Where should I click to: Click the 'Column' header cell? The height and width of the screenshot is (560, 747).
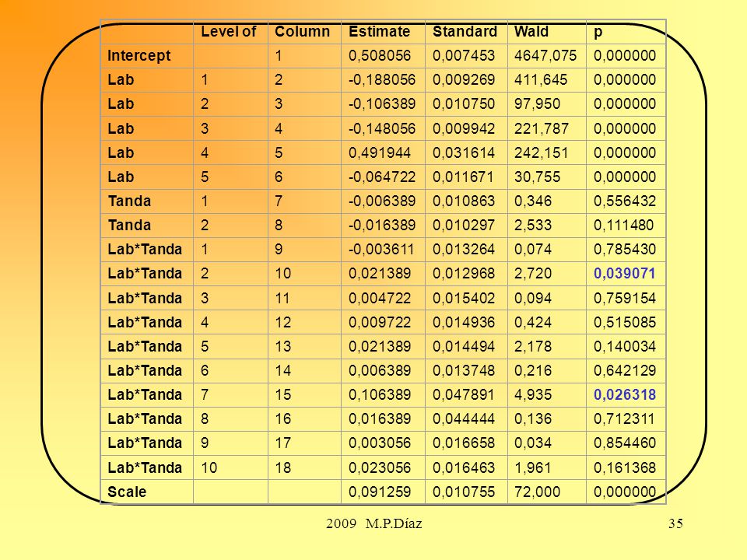click(302, 31)
